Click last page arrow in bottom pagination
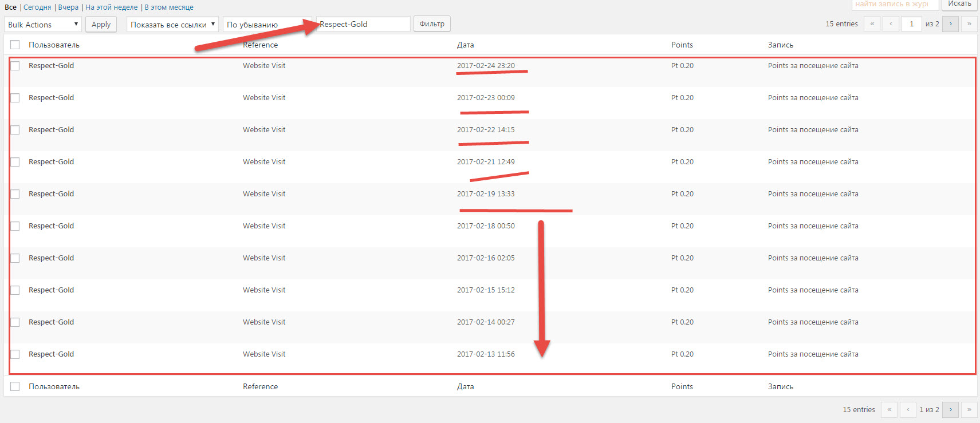 tap(969, 409)
